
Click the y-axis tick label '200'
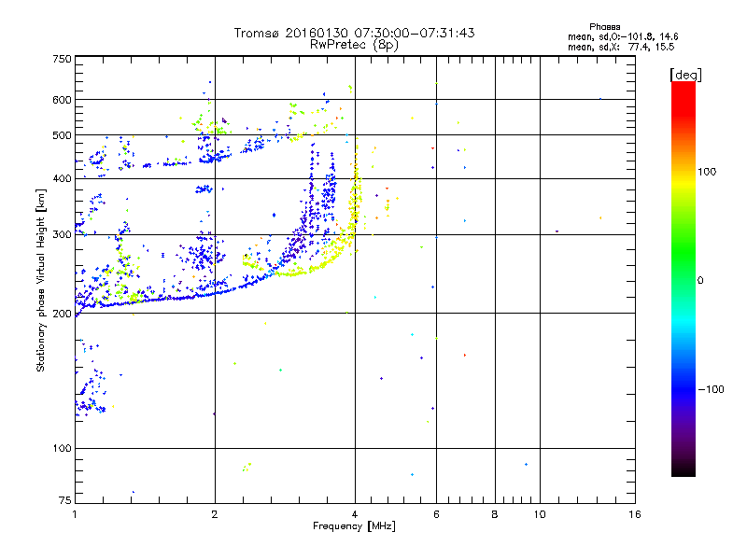[62, 314]
